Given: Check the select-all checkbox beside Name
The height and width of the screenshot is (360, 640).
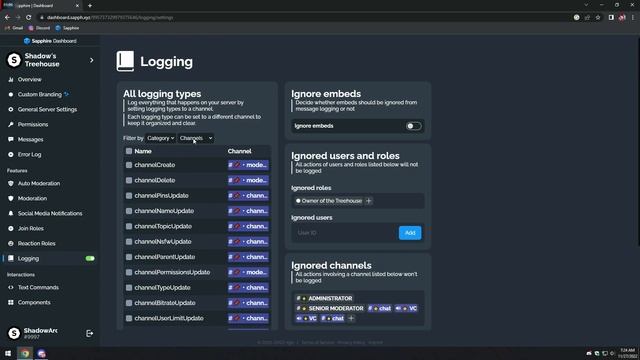Looking at the screenshot, I should pyautogui.click(x=129, y=151).
